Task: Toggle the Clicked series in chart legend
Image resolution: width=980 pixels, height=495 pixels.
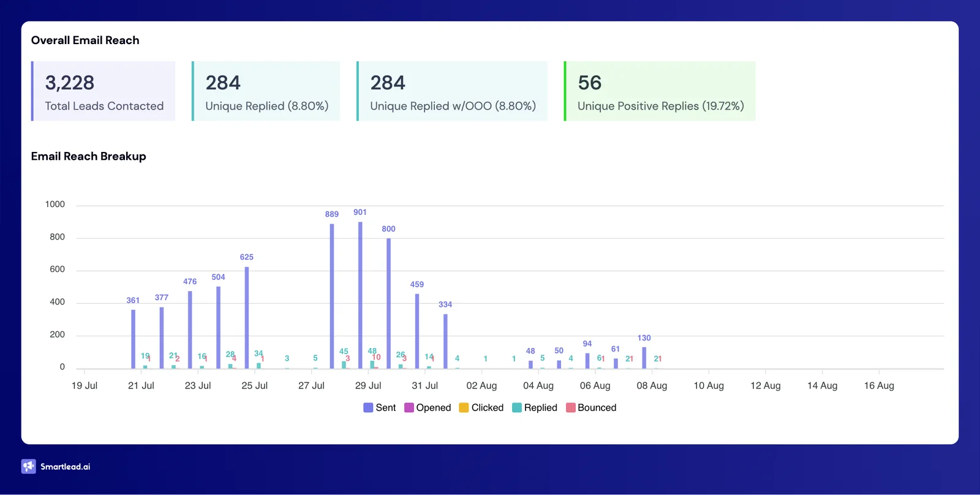Action: [x=481, y=407]
